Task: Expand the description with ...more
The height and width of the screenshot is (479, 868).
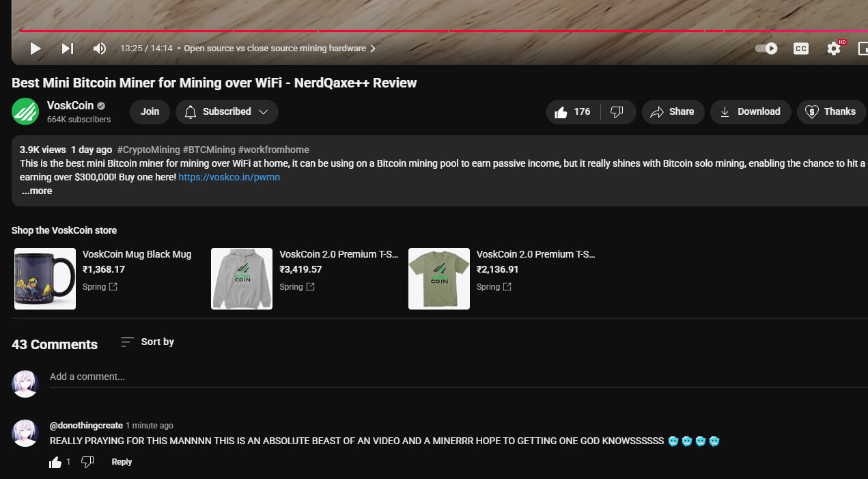Action: pos(37,191)
